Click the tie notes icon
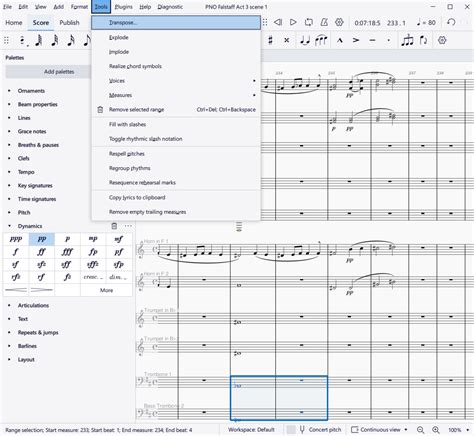The image size is (474, 436). [304, 40]
